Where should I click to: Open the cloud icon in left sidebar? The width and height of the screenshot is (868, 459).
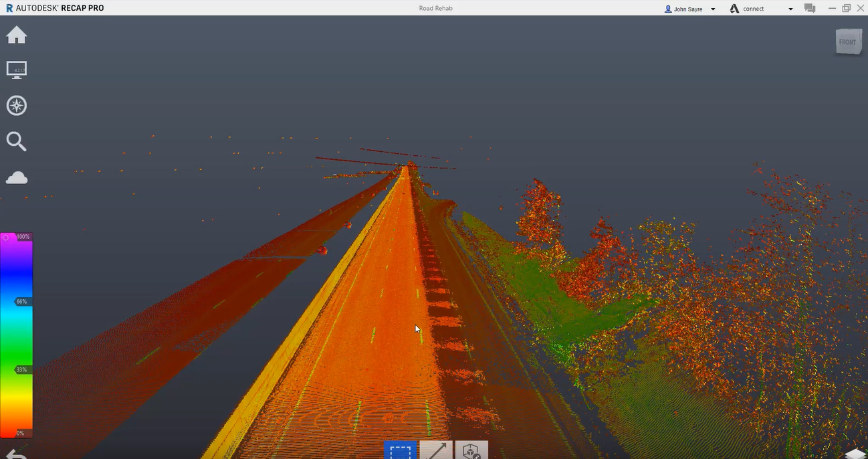click(17, 177)
